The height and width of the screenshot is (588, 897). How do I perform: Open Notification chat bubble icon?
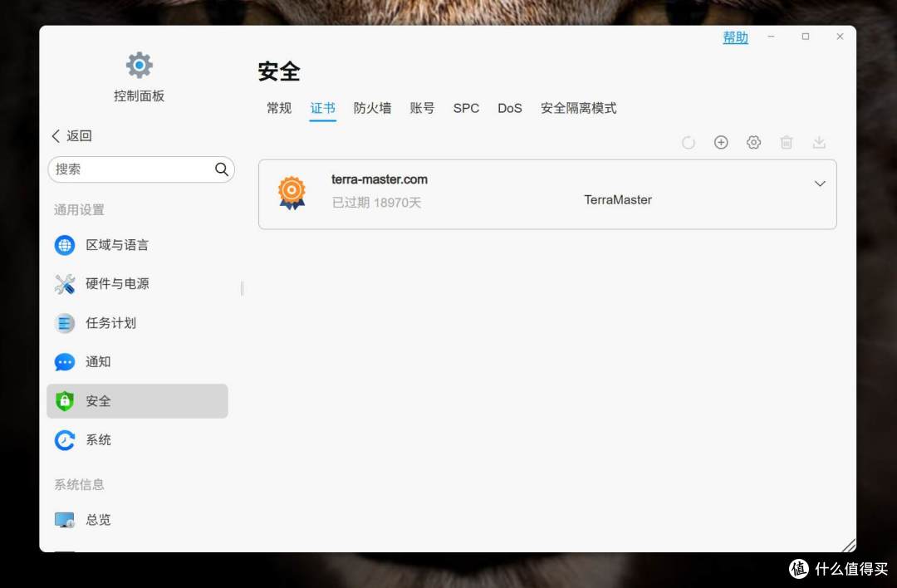pyautogui.click(x=65, y=362)
